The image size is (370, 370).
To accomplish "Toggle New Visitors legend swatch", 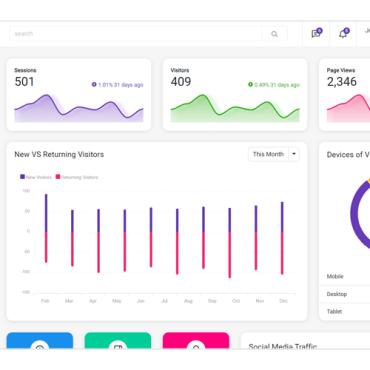I will [x=22, y=177].
